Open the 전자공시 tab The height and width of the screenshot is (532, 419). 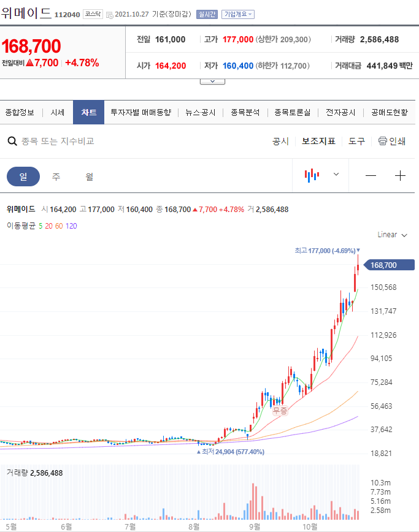[x=340, y=113]
